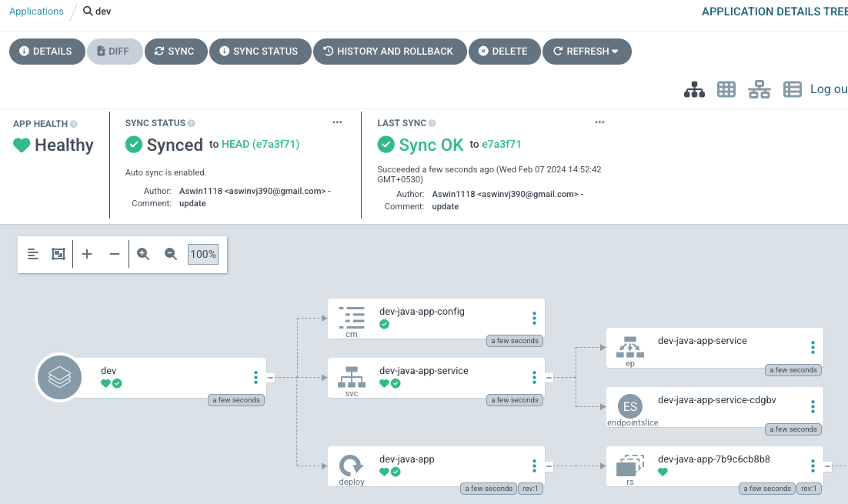This screenshot has width=848, height=504.
Task: Open three-dot menu on dev-java-app-config node
Action: [534, 318]
